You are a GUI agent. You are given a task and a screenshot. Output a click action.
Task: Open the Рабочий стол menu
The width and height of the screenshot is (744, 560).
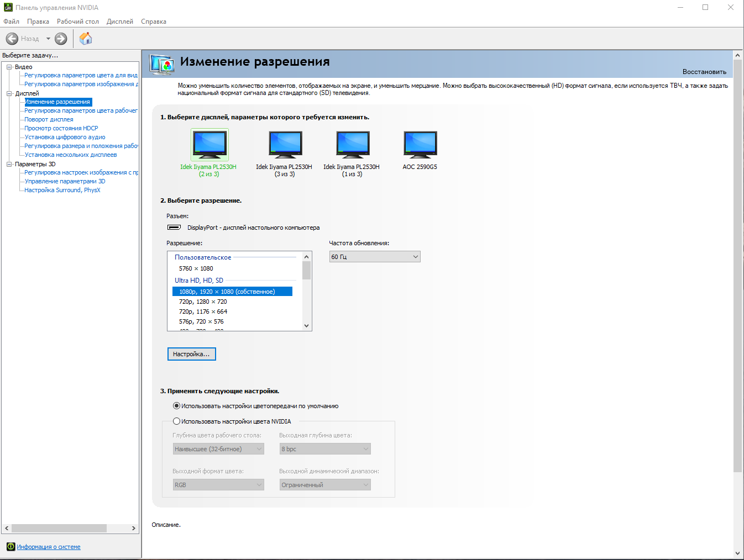pos(78,22)
